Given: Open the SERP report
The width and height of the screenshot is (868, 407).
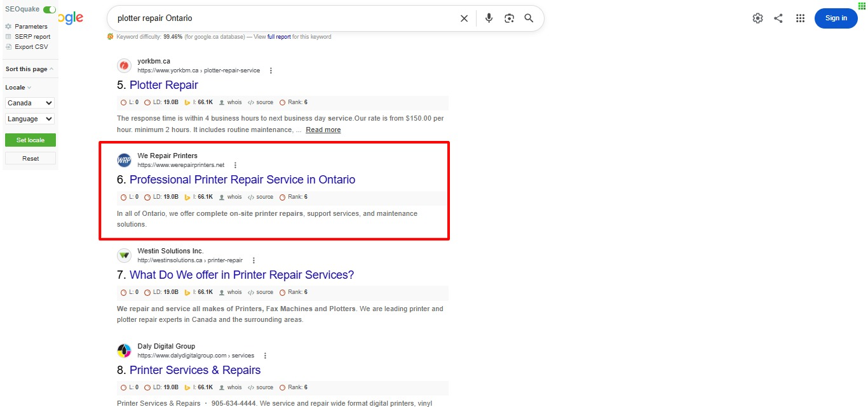Looking at the screenshot, I should 32,37.
